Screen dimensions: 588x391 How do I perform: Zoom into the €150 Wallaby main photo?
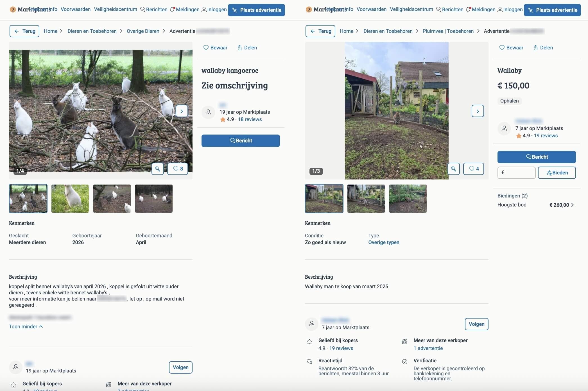click(x=454, y=169)
